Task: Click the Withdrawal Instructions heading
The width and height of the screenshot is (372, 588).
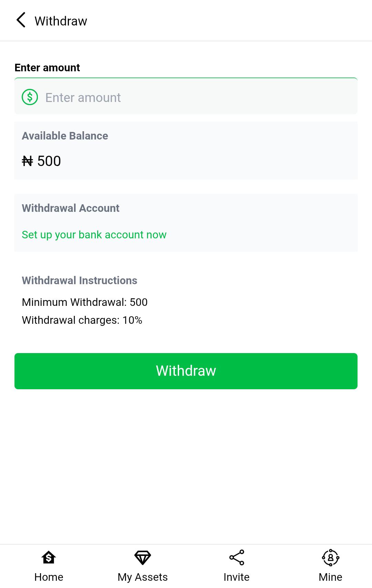Action: (x=79, y=280)
